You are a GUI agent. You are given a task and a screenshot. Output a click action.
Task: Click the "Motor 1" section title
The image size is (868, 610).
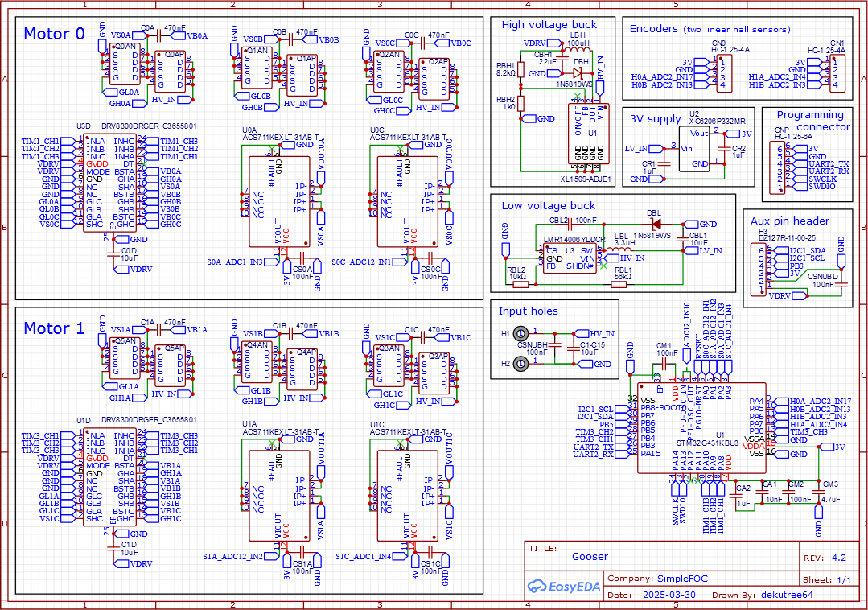53,328
